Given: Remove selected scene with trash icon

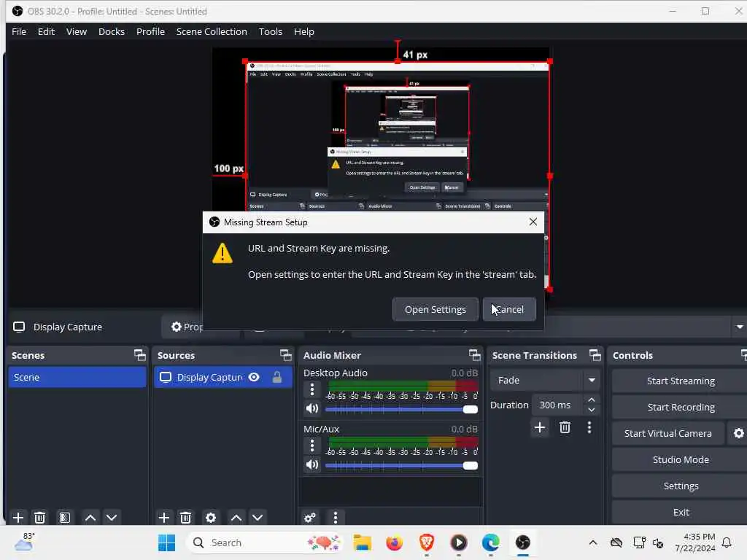Looking at the screenshot, I should (40, 518).
